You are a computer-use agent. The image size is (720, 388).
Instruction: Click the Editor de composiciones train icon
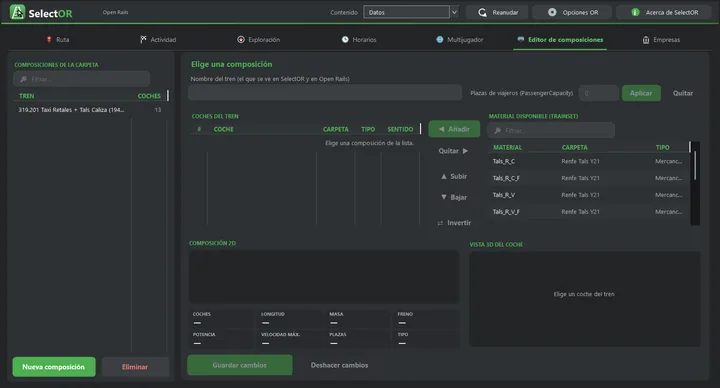[520, 39]
